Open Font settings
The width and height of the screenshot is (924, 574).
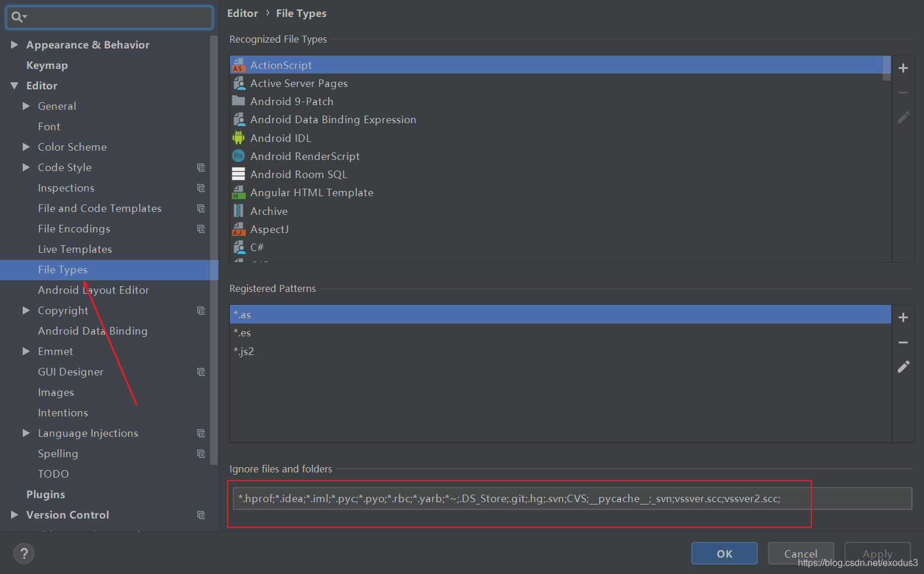pos(49,127)
